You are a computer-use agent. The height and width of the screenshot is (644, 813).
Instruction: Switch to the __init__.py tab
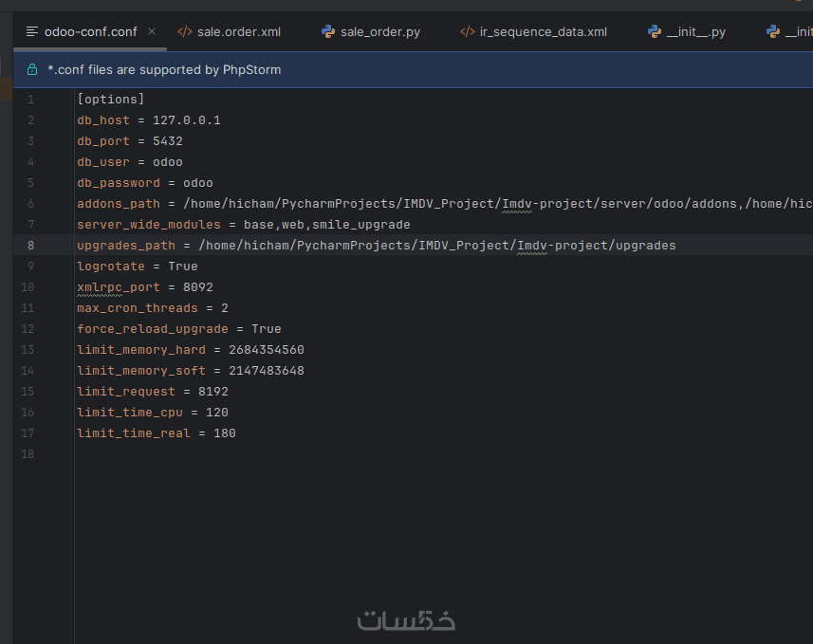(695, 31)
